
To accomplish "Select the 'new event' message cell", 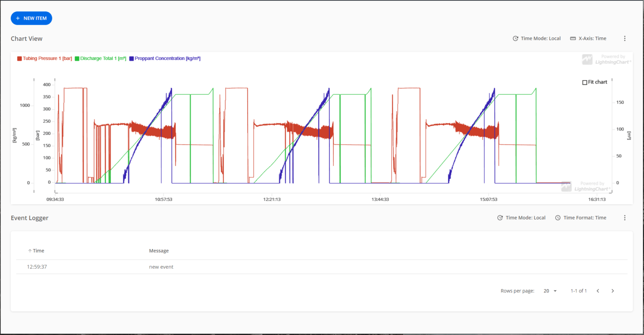I will [161, 267].
